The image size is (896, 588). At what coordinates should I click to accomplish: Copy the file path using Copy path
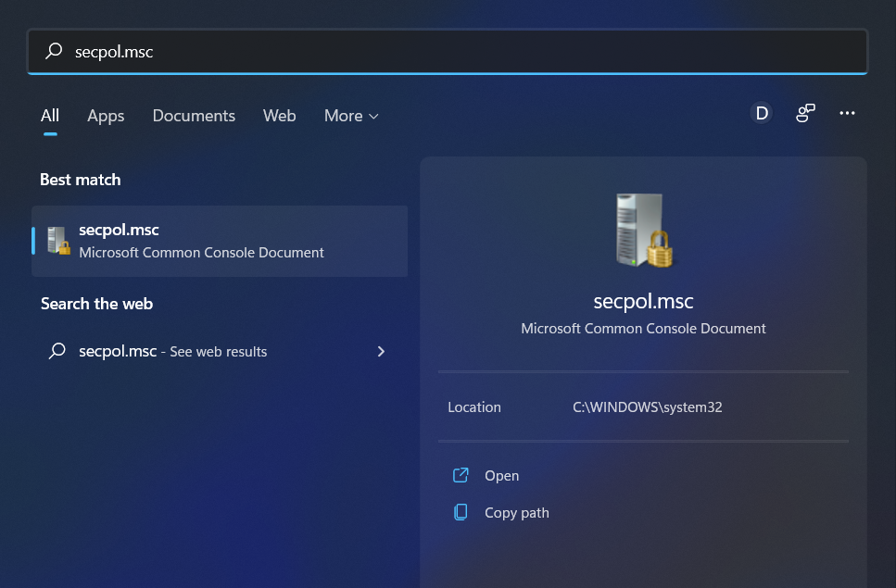pyautogui.click(x=516, y=512)
